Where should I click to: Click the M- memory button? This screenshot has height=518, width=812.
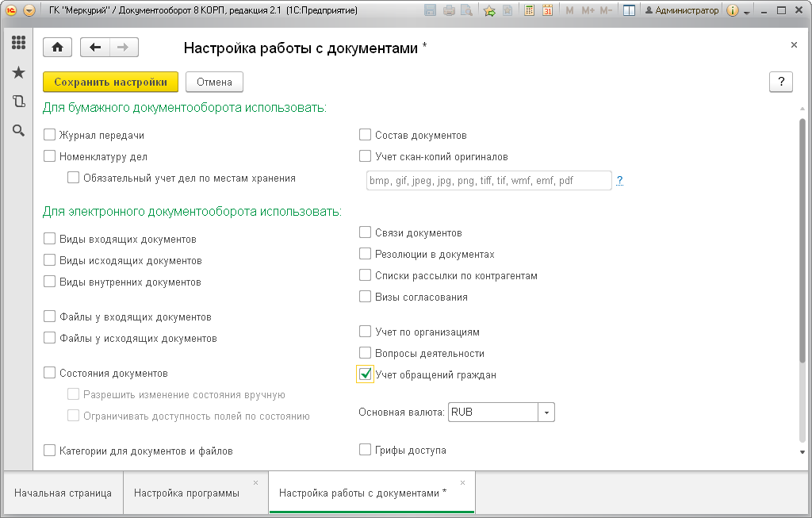(606, 10)
